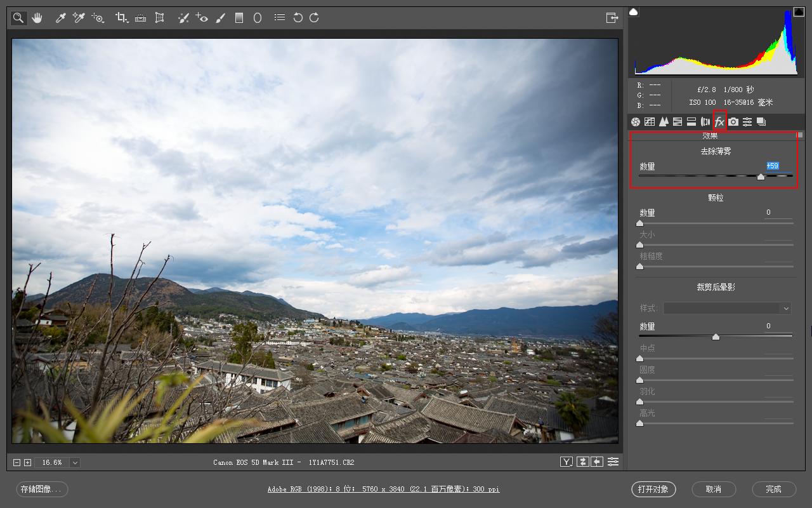812x508 pixels.
Task: Open the 样式 vignette style dropdown
Action: [x=727, y=308]
